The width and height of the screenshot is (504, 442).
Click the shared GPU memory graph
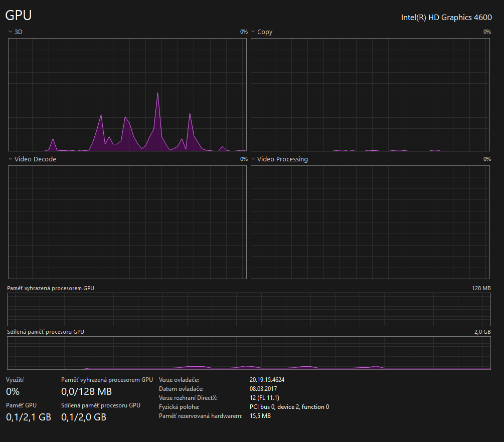249,353
